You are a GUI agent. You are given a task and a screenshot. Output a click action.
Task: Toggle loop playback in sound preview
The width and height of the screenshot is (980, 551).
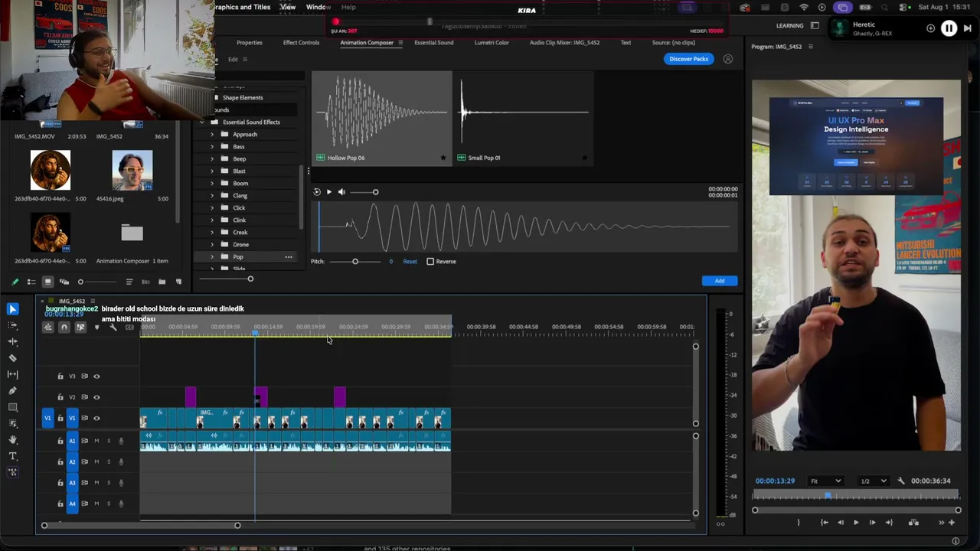point(317,192)
